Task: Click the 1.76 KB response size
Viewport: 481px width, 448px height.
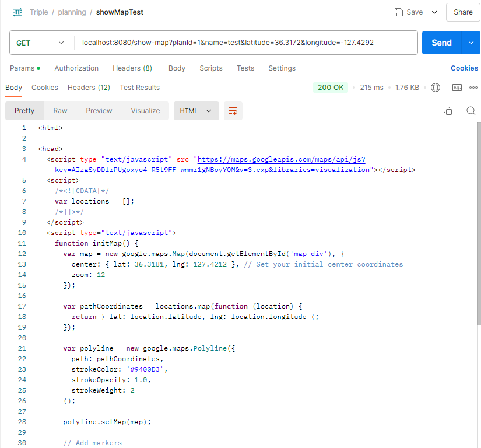Action: tap(407, 87)
